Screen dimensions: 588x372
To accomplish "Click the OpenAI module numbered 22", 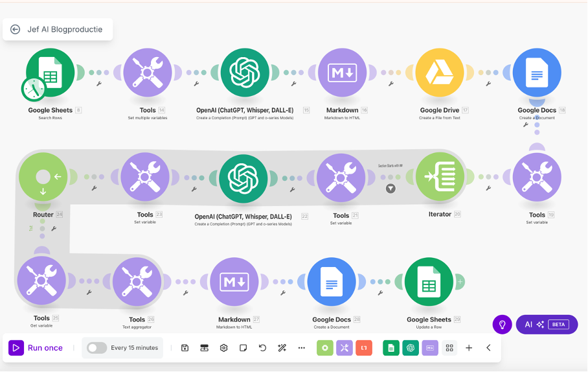I will point(243,177).
